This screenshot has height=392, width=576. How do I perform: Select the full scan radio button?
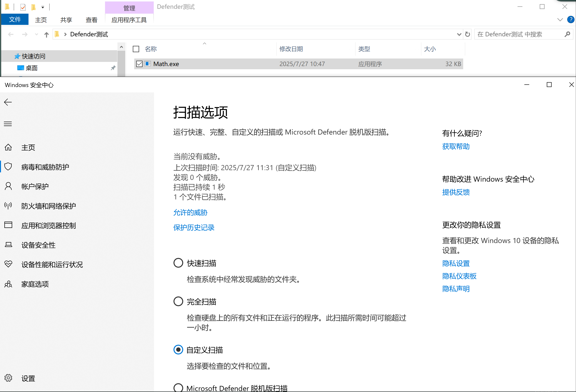pos(178,301)
